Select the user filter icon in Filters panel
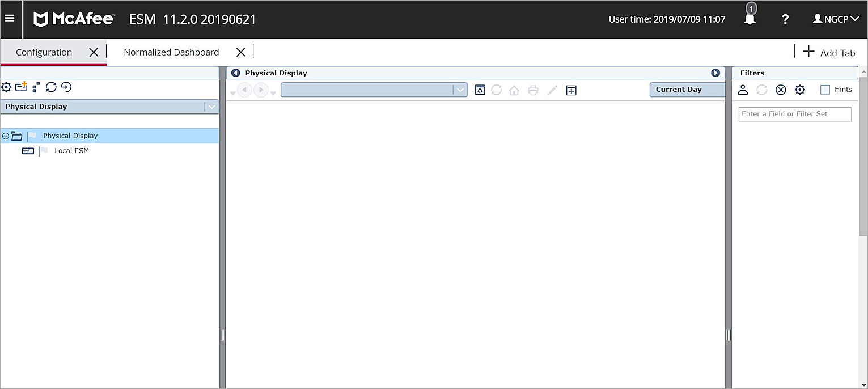Screen dimensions: 868x389 pos(743,89)
